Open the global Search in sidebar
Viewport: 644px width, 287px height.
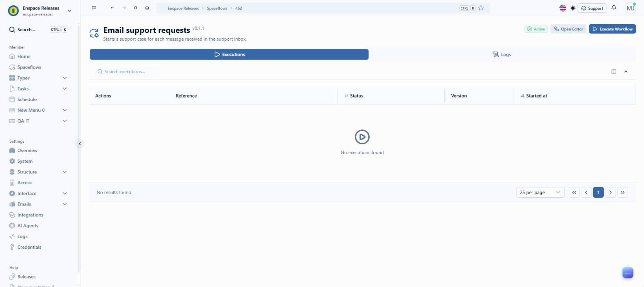pyautogui.click(x=39, y=30)
